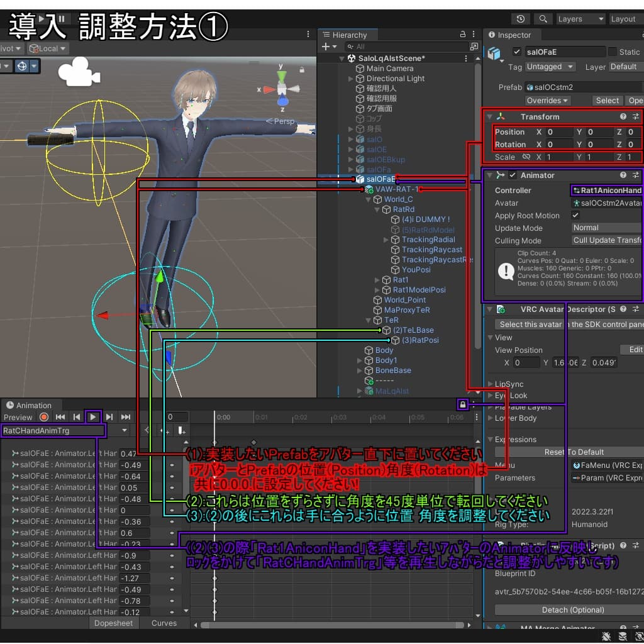Open the prefab Overrides dropdown
Screen dimensions: 644x644
[547, 101]
